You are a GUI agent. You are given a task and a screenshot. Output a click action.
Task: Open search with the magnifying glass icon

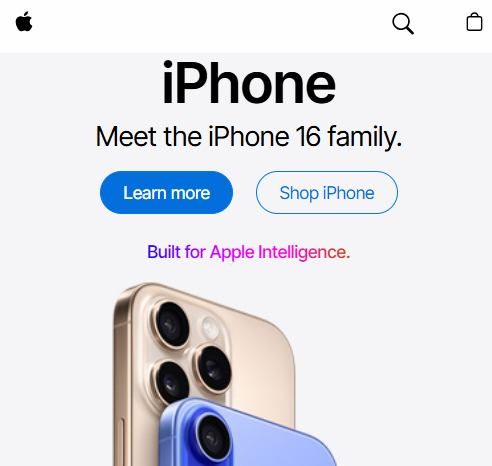click(403, 24)
